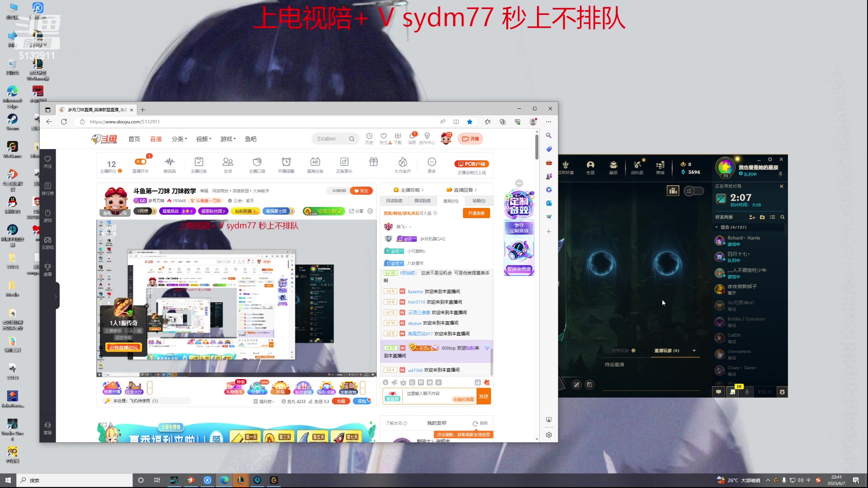Click the 关注 follow button
This screenshot has width=868, height=488.
361,191
